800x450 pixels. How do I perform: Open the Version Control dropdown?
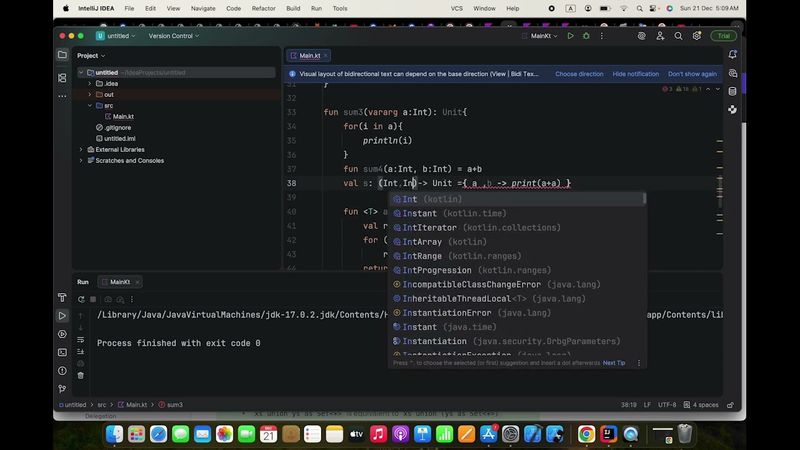(174, 36)
